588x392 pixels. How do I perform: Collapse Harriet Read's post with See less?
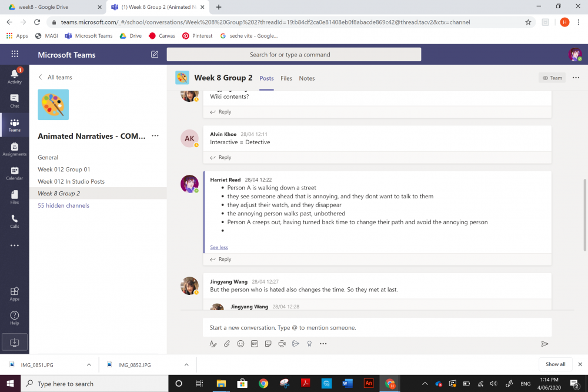point(219,247)
